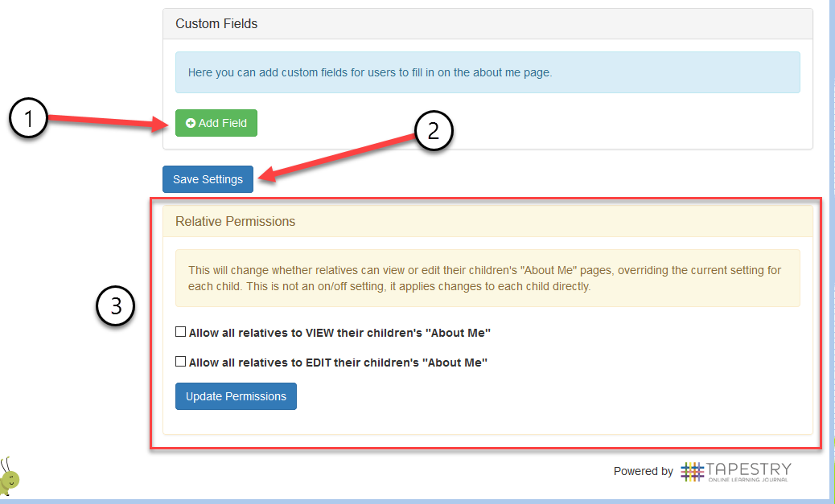The width and height of the screenshot is (835, 504).
Task: Click the 'This will change whether relatives' warning text
Action: [484, 278]
